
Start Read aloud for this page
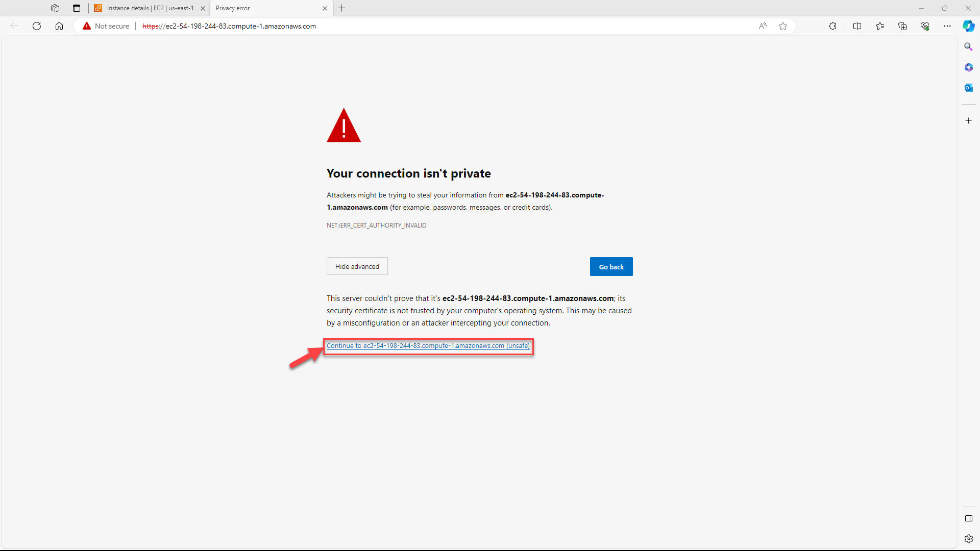[x=763, y=26]
